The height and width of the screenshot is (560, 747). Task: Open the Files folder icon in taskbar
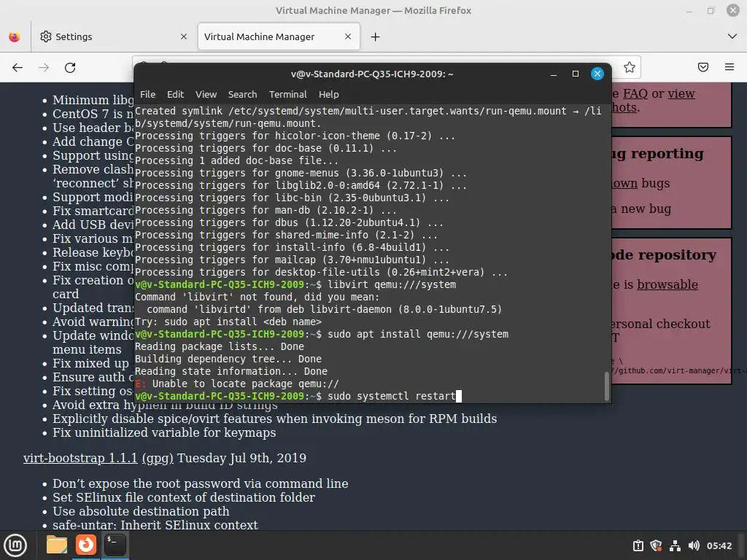tap(57, 545)
